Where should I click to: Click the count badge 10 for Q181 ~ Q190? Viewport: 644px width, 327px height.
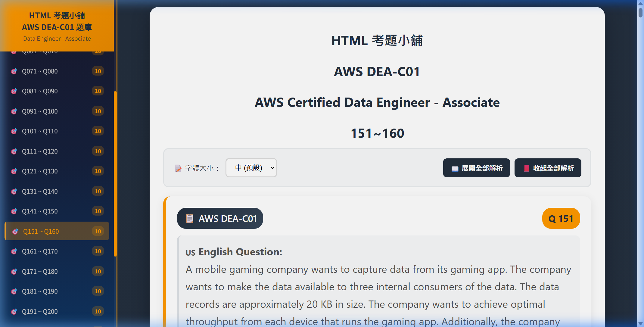98,291
